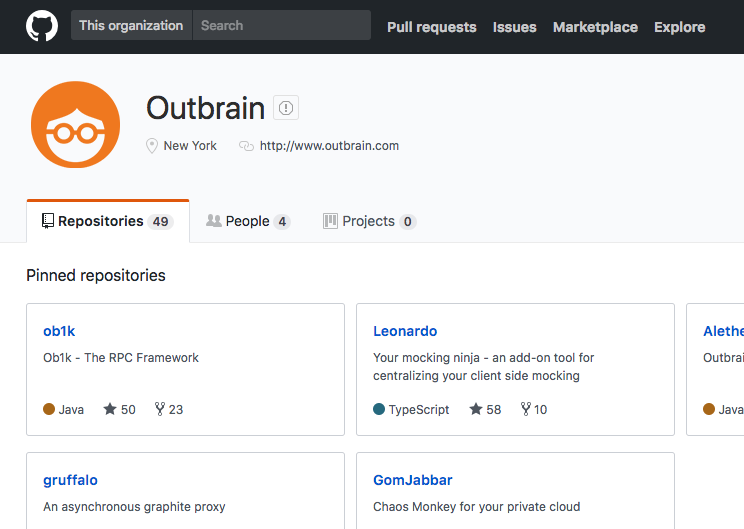Click This organization search scope label
This screenshot has width=744, height=529.
pos(131,25)
